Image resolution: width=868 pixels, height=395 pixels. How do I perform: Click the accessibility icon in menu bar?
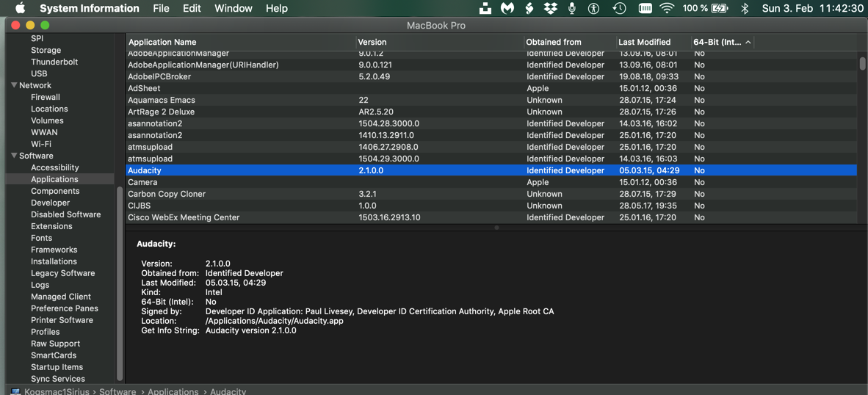pyautogui.click(x=594, y=8)
